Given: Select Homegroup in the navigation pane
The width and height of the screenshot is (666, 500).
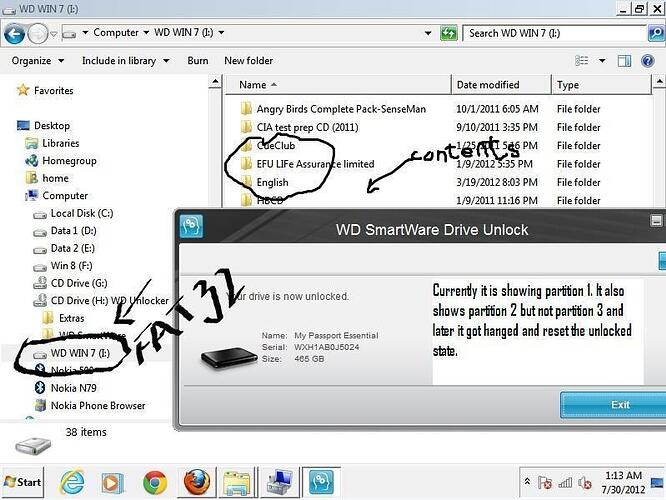Looking at the screenshot, I should (x=61, y=161).
